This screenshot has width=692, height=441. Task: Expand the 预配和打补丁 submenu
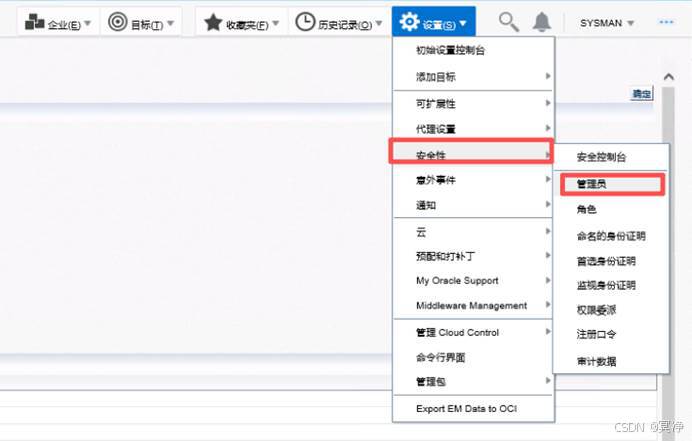tap(473, 256)
